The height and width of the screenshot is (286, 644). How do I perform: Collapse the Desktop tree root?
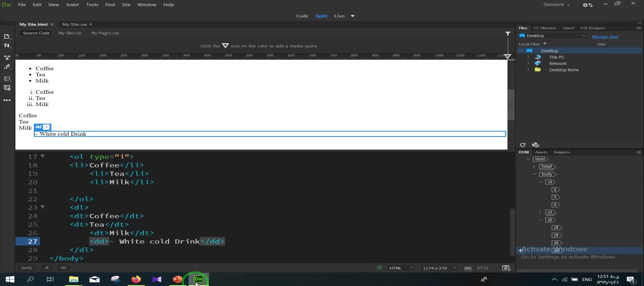521,51
